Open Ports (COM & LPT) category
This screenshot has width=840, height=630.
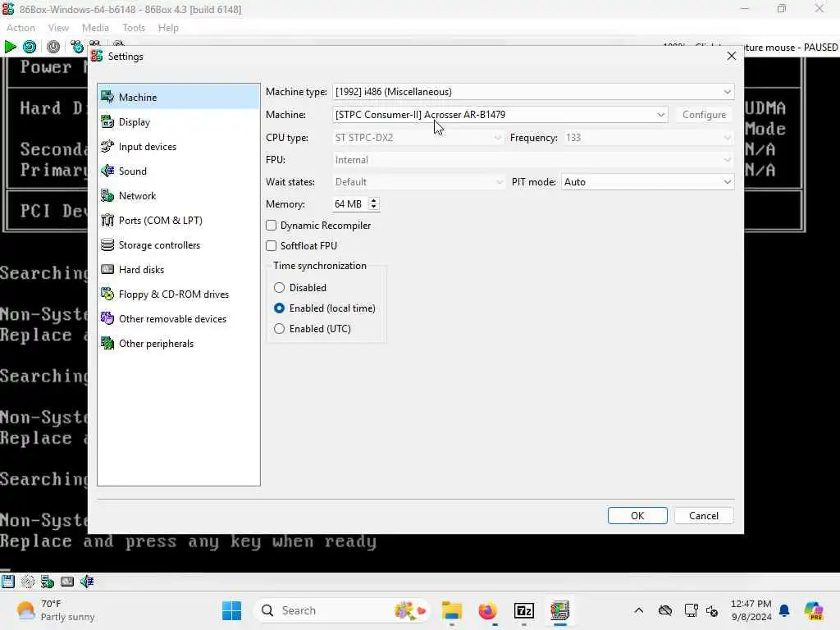pyautogui.click(x=178, y=221)
